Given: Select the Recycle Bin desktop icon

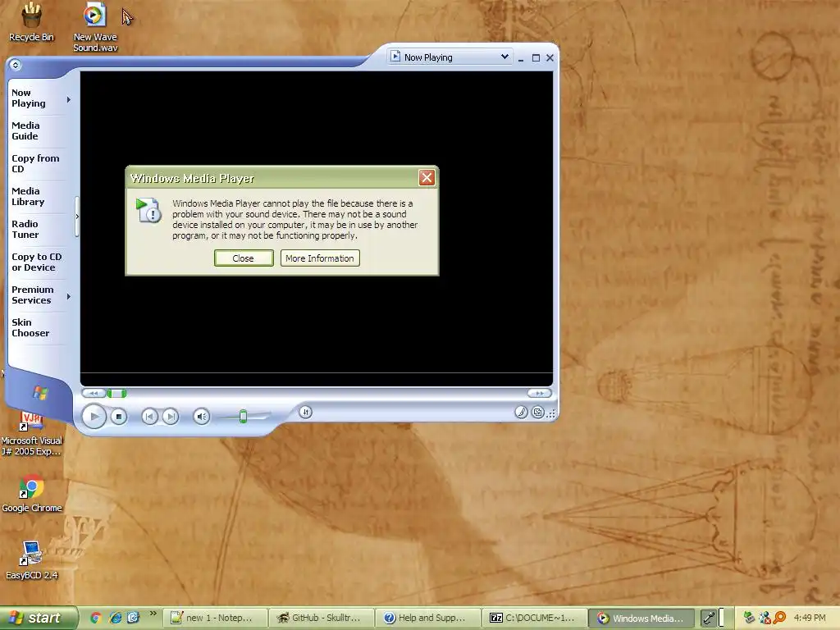Looking at the screenshot, I should 31,22.
